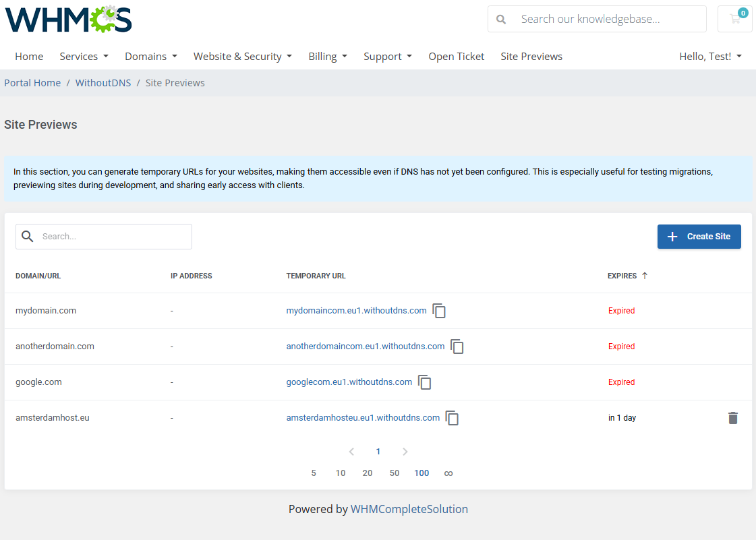This screenshot has width=756, height=540.
Task: Sort by DOMAIN/URL column header
Action: click(x=38, y=276)
